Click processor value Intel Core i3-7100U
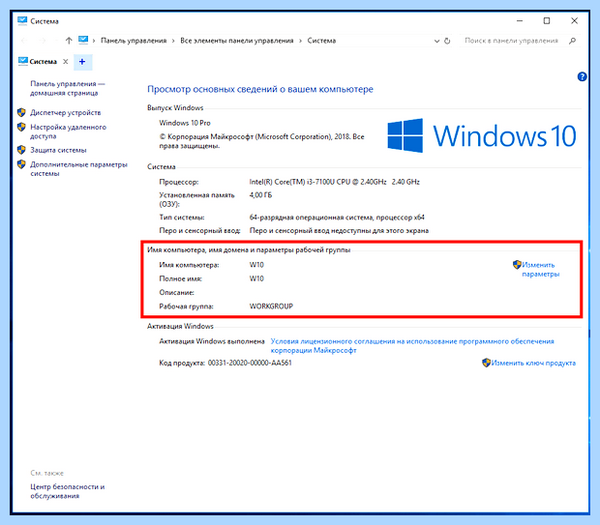The height and width of the screenshot is (525, 600). click(x=334, y=182)
